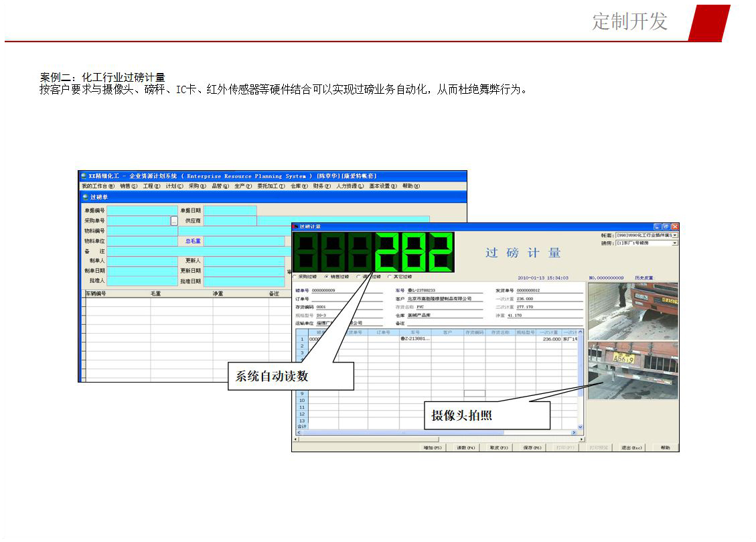Minimize the 过磅计量 window
Image resolution: width=756 pixels, height=542 pixels.
[657, 227]
